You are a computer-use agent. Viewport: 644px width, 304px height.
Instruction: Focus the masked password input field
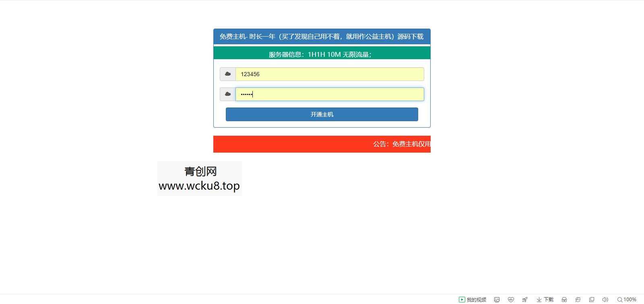click(x=330, y=94)
